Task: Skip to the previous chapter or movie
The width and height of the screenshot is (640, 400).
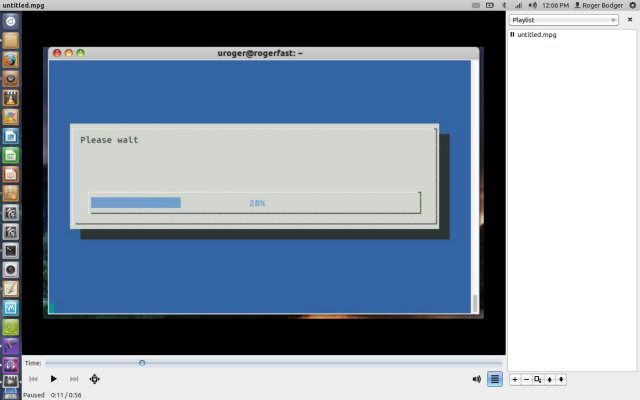Action: click(x=33, y=379)
